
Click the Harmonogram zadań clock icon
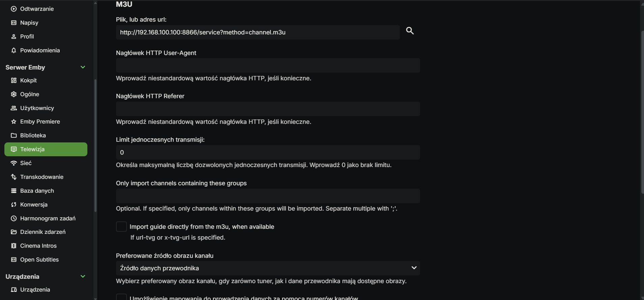tap(14, 218)
